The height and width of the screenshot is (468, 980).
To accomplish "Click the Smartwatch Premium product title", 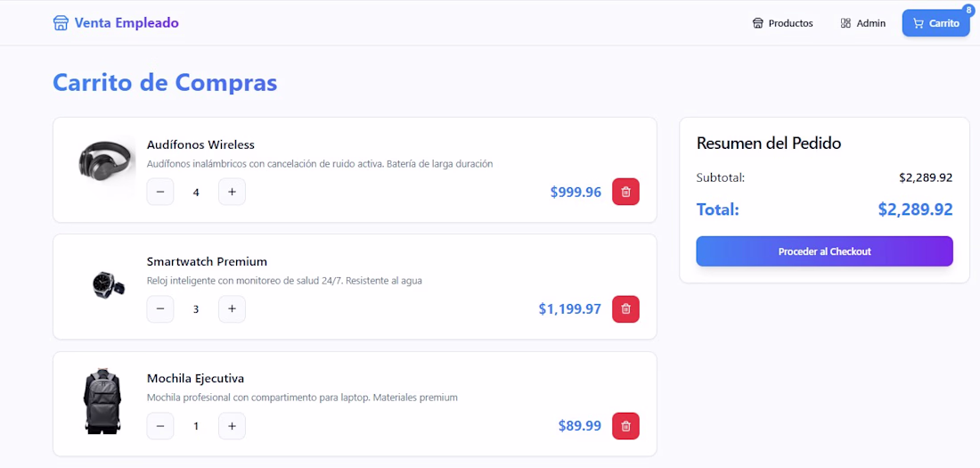I will coord(207,261).
